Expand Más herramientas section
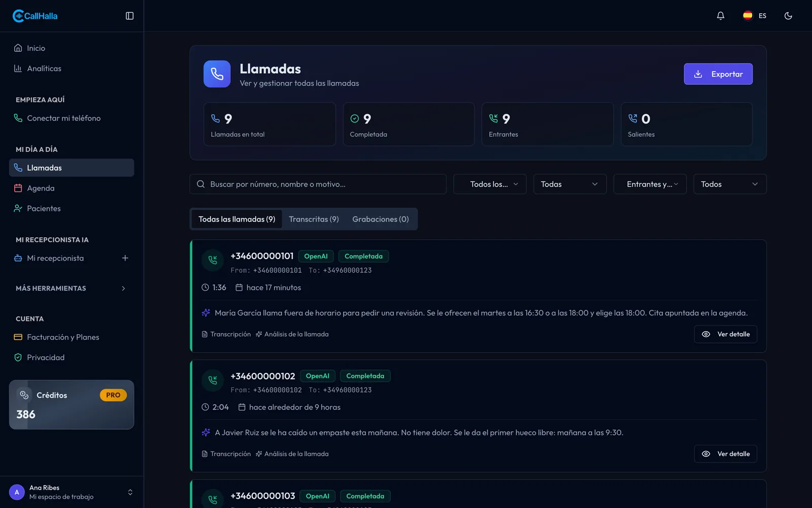Viewport: 812px width, 508px height. 72,289
